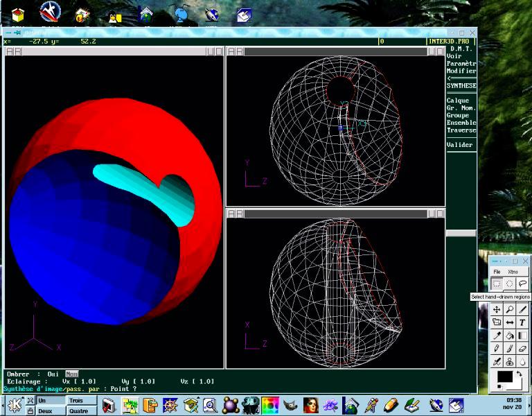Select the clone stamp tool
This screenshot has width=532, height=416.
510,361
